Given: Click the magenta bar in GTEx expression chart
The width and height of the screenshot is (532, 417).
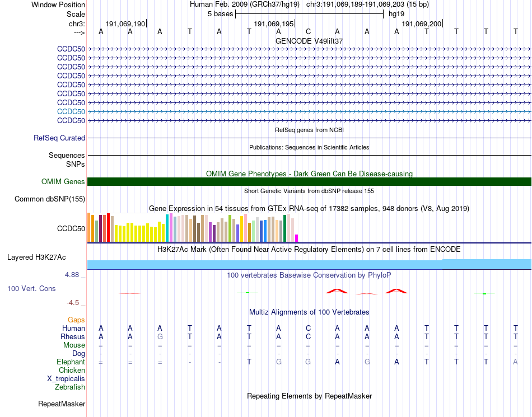Looking at the screenshot, I should (x=297, y=238).
